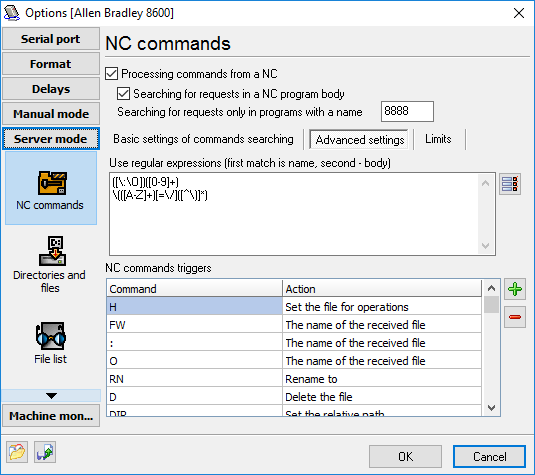Click the save settings arrow icon
This screenshot has height=475, width=535.
[45, 452]
